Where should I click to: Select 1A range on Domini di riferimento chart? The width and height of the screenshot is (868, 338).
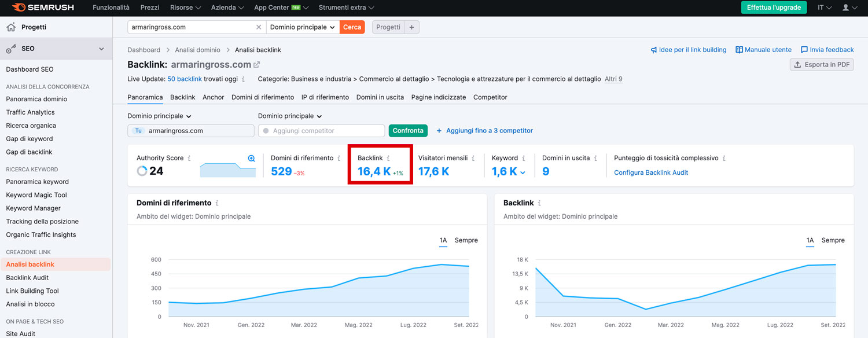coord(443,240)
